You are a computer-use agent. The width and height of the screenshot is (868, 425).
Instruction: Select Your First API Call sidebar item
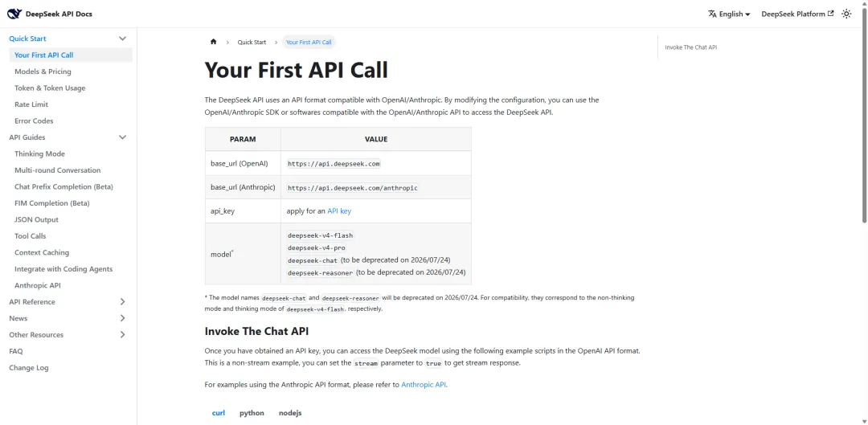click(x=71, y=55)
